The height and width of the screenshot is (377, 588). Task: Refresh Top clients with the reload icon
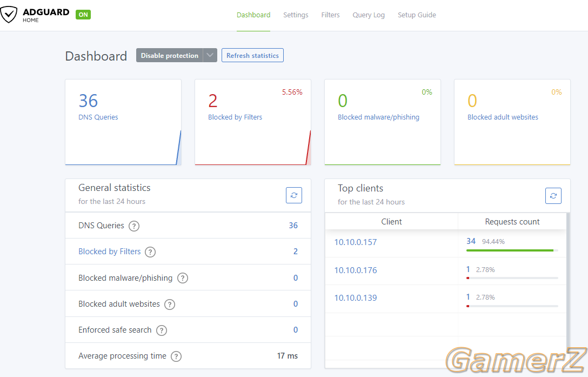tap(553, 196)
